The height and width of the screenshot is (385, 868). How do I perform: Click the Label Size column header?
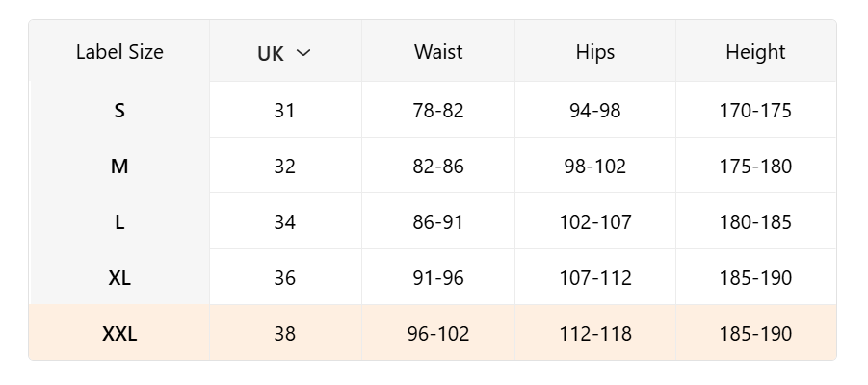[119, 52]
